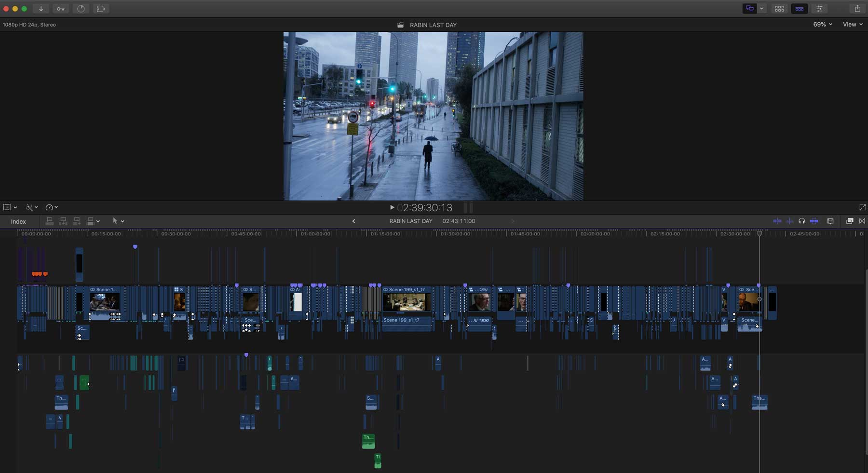Click Connect clip to primary storyline icon
868x473 pixels.
[49, 221]
